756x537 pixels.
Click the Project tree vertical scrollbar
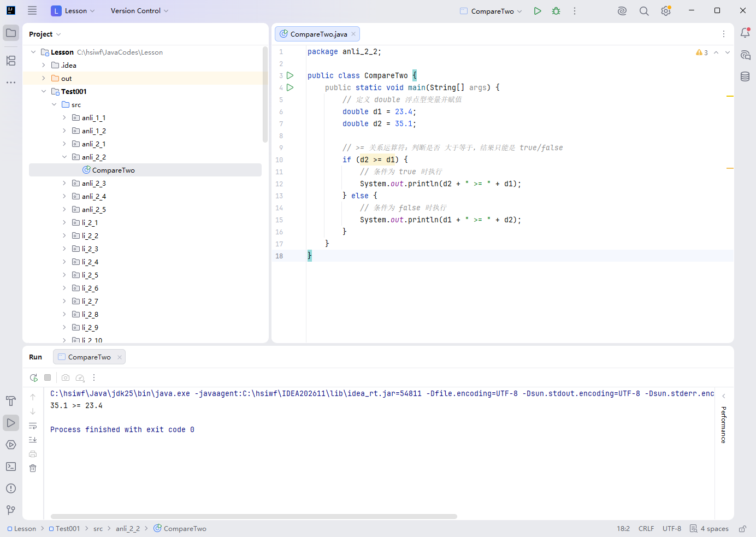pyautogui.click(x=265, y=94)
